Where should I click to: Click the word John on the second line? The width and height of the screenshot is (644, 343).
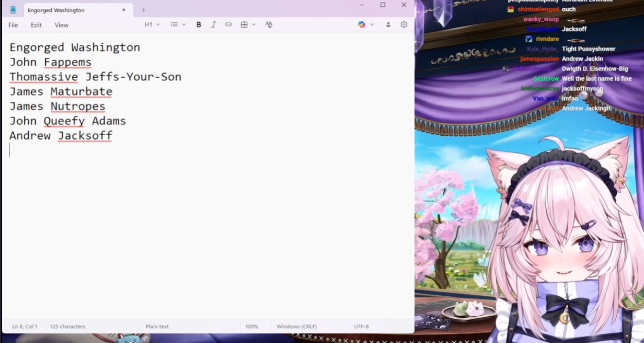click(23, 62)
